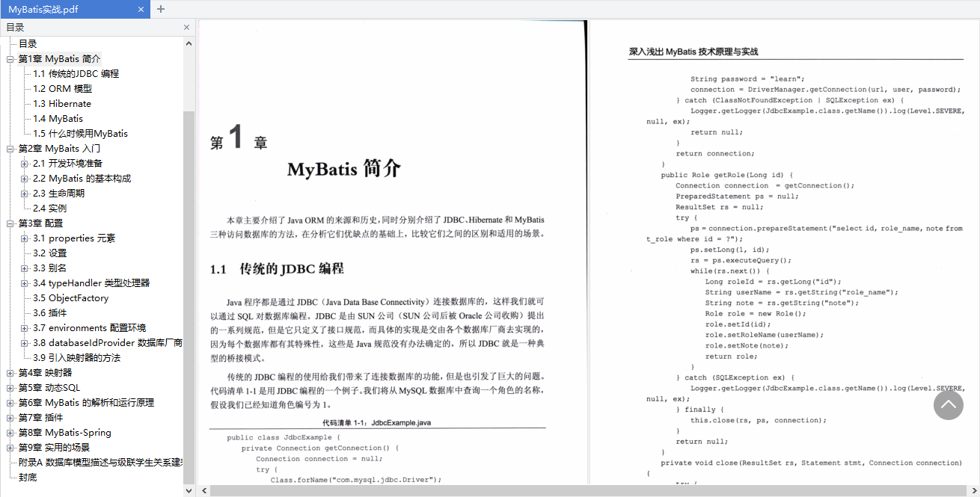Expand 2.2 MyBatis 的基本构成 node
The height and width of the screenshot is (497, 980).
25,179
